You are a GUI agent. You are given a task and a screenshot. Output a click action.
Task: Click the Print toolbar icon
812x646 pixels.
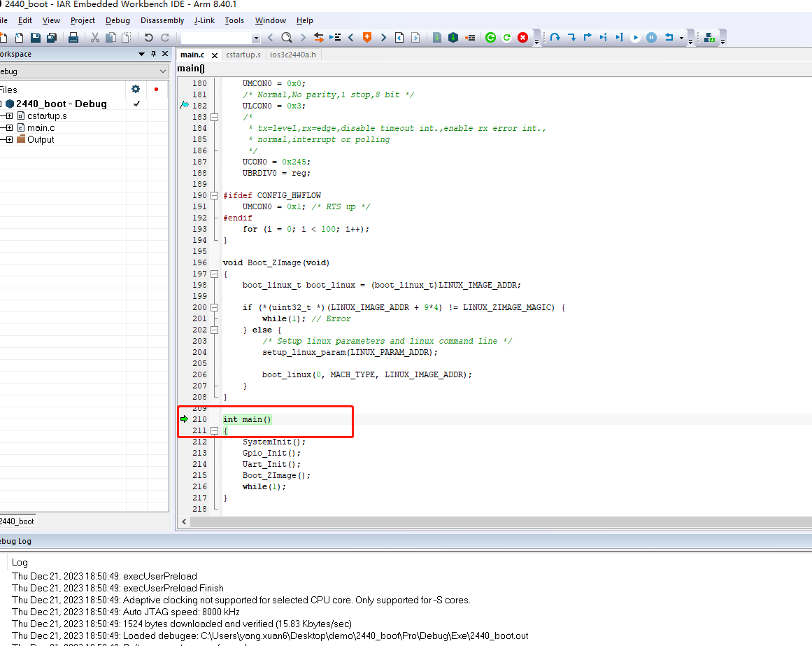click(73, 38)
